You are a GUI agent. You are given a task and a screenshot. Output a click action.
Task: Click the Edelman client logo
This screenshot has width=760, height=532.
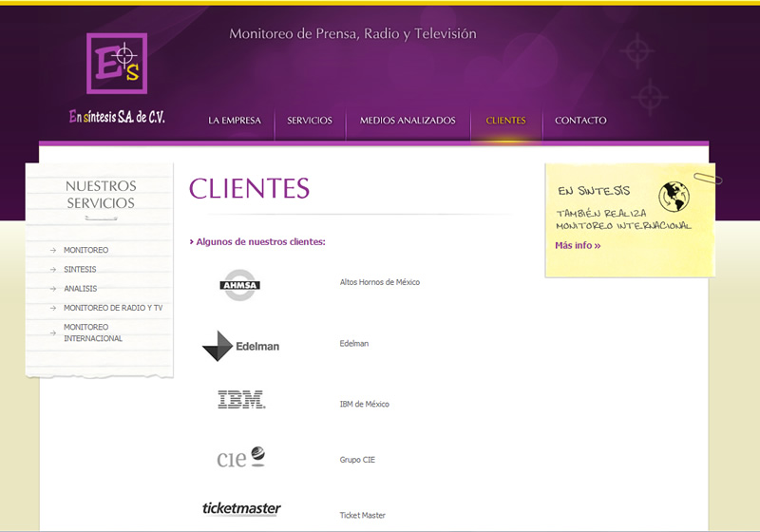click(241, 346)
